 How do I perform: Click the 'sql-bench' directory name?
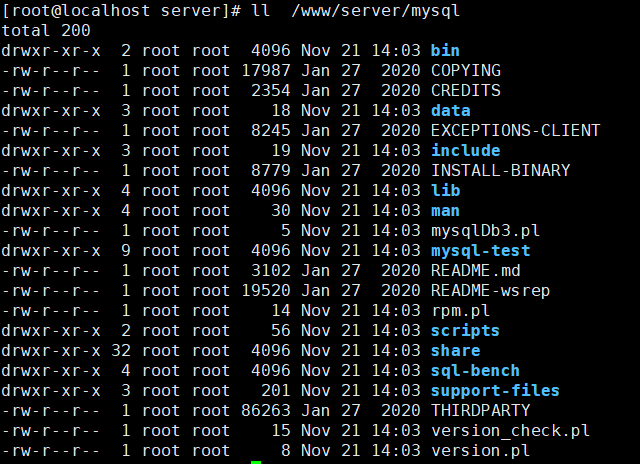476,371
